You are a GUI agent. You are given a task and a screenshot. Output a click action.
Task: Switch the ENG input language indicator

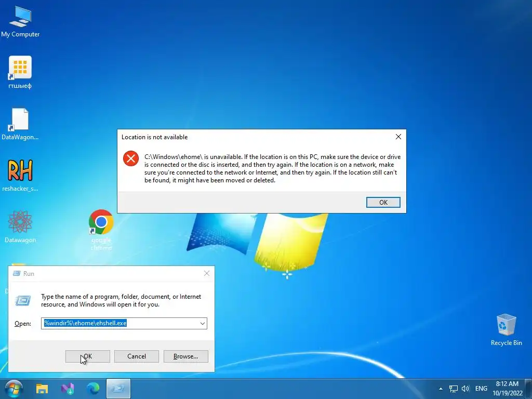481,389
